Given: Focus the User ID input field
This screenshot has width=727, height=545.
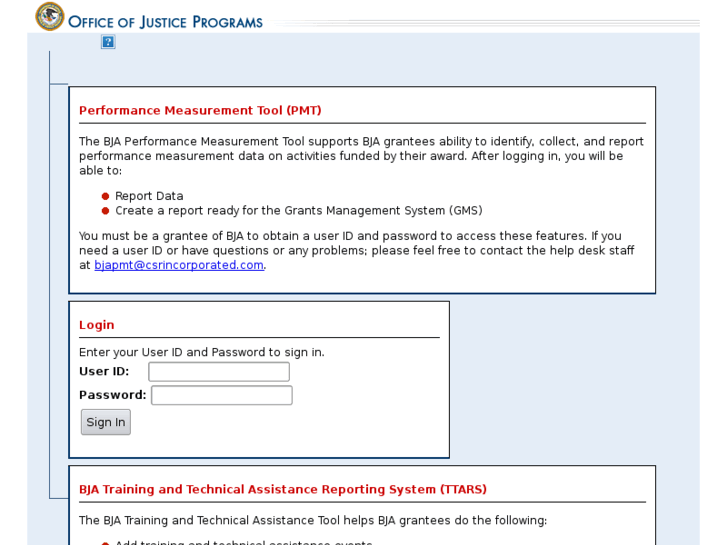Looking at the screenshot, I should pos(219,372).
